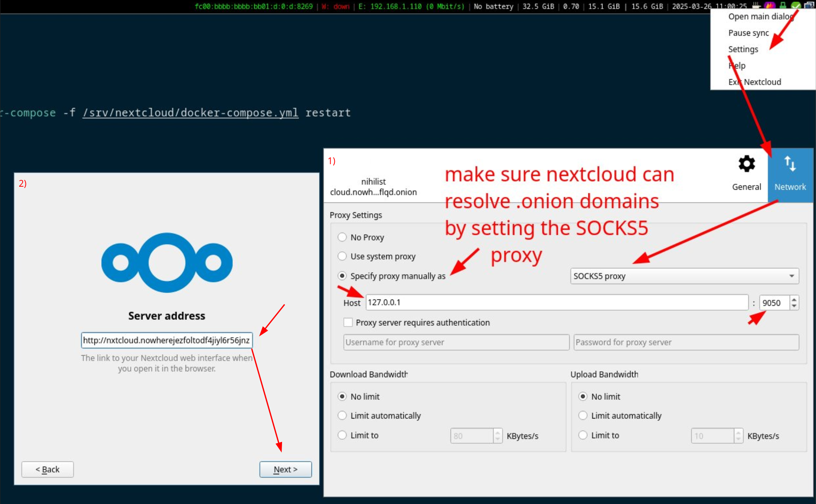Select Download Bandwidth 'Limit to' radio

pyautogui.click(x=342, y=435)
